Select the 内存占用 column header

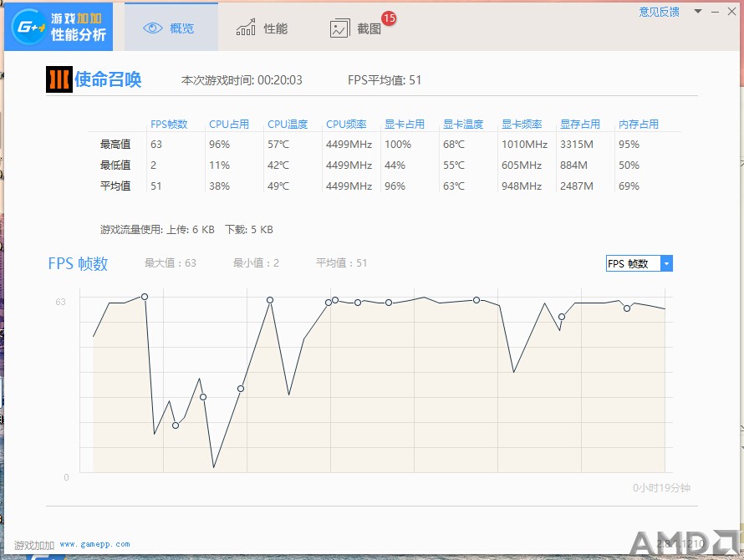pos(639,124)
